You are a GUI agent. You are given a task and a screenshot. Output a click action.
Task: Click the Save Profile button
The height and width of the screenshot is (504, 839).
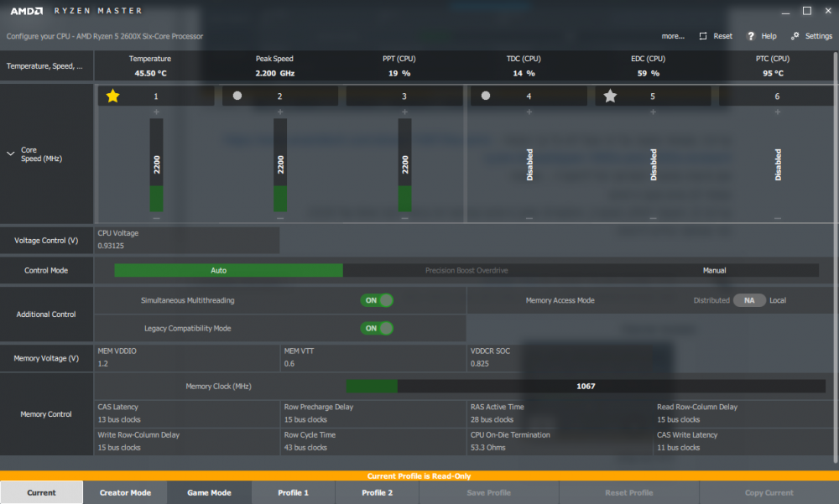point(488,492)
